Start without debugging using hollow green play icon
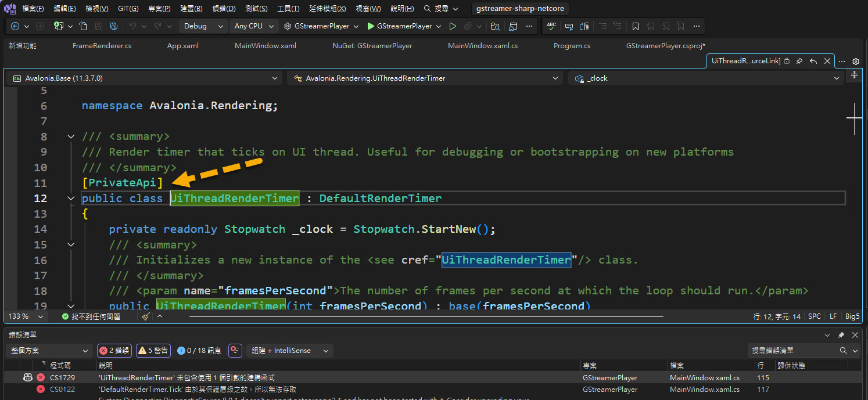 pos(453,26)
